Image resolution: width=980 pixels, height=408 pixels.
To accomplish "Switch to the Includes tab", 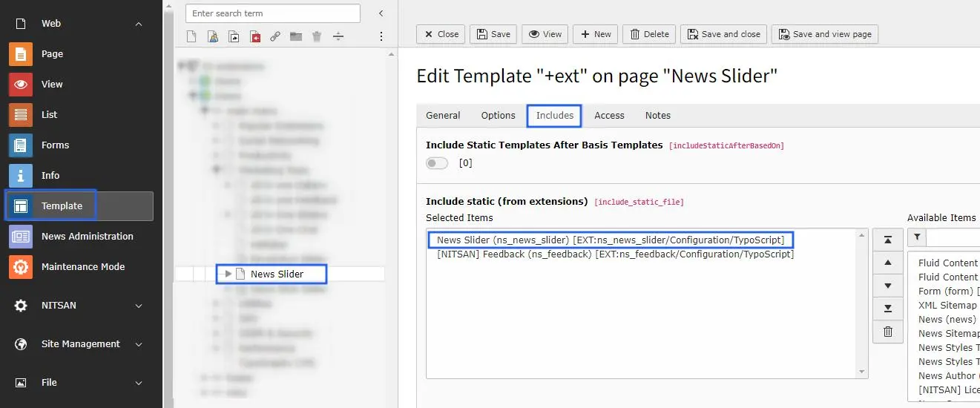I will [555, 116].
